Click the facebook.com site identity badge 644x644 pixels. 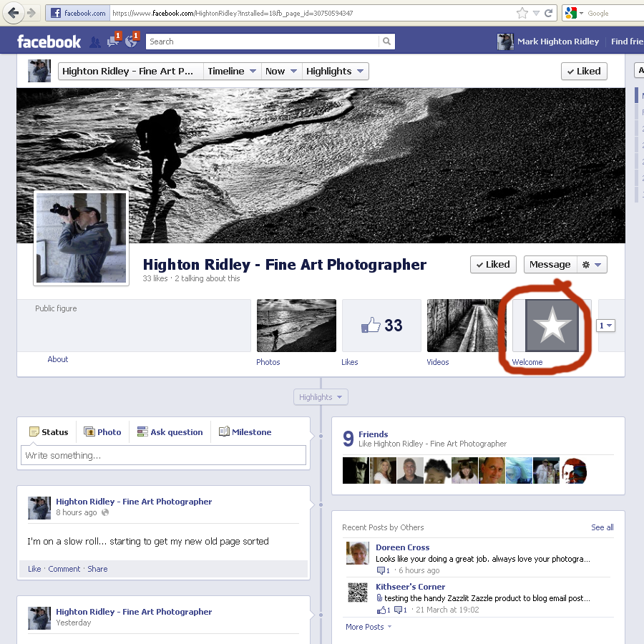(78, 13)
